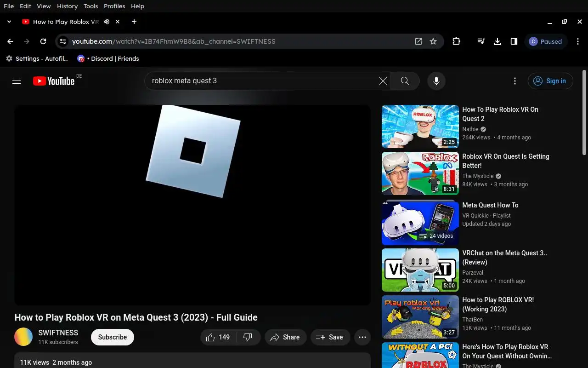Reload the page with the refresh icon
This screenshot has width=588, height=368.
[43, 41]
